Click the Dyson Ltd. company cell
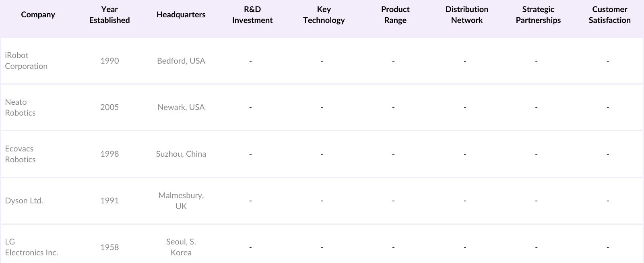 tap(24, 201)
